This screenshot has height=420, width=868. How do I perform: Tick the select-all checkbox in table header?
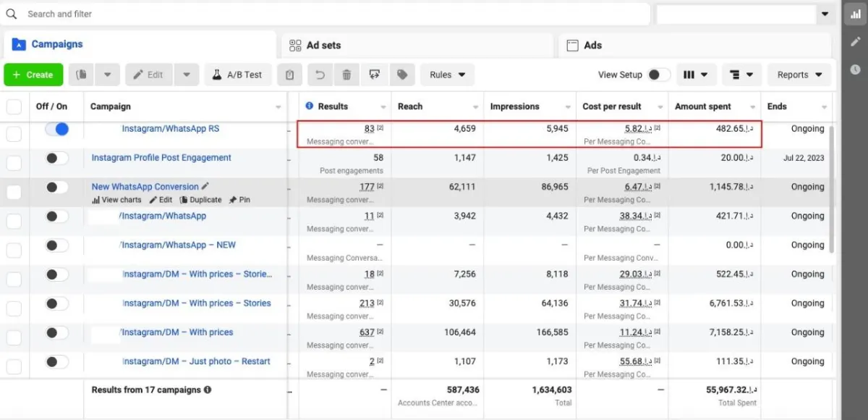click(x=14, y=106)
